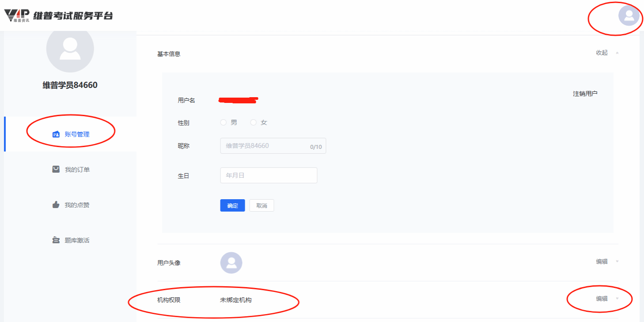Open 题库激活 in sidebar menu
Viewport: 644px width, 322px height.
77,240
